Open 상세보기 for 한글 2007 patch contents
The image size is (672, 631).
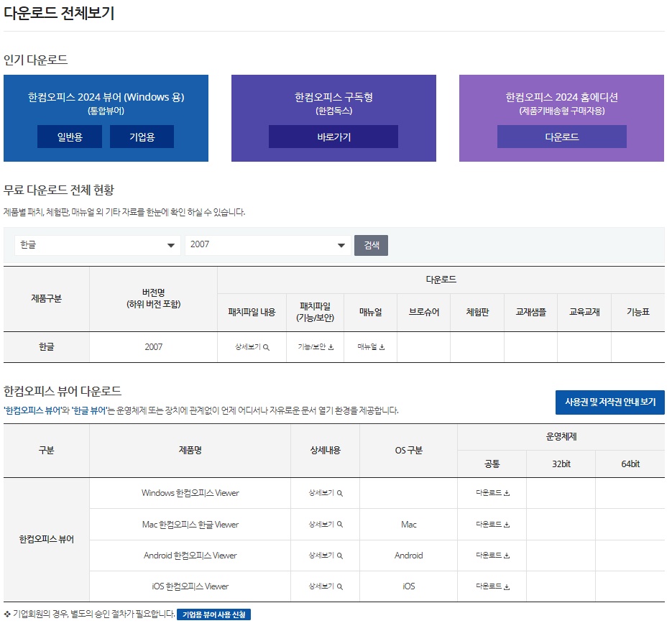click(x=252, y=347)
